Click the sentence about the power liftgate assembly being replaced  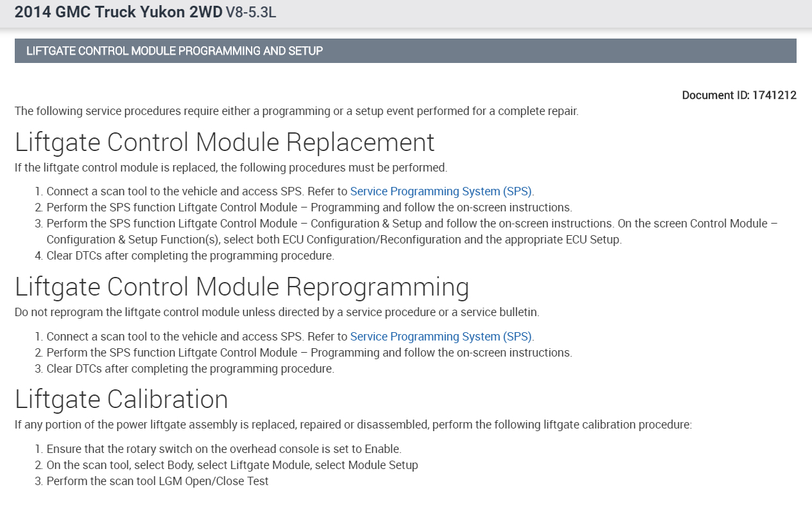pyautogui.click(x=353, y=425)
